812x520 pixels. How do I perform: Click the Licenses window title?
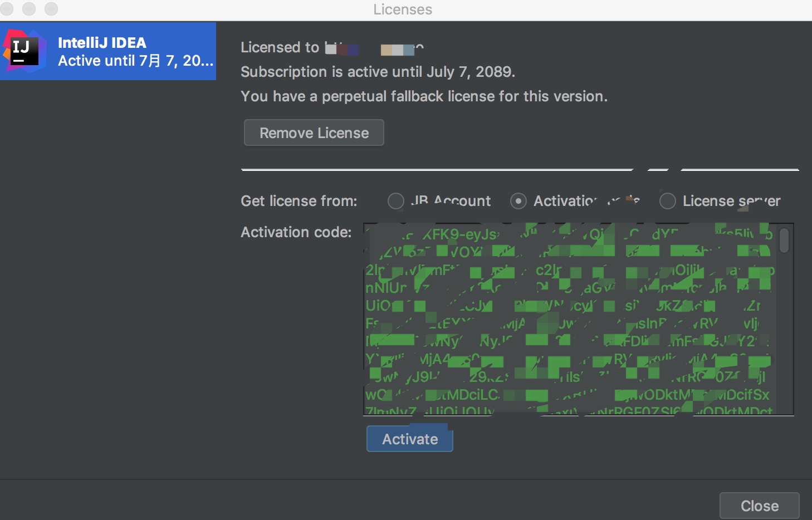(403, 9)
